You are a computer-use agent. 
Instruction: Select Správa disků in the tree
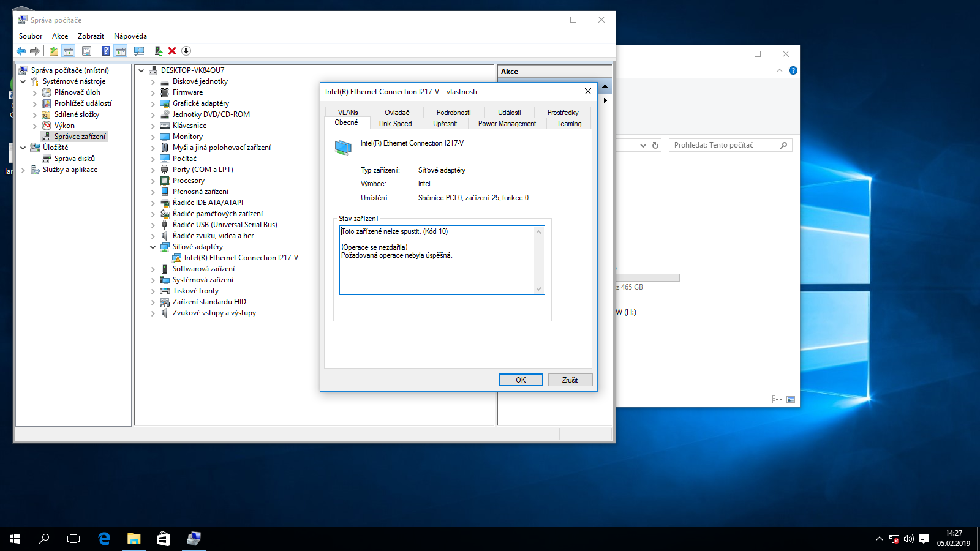click(x=74, y=159)
